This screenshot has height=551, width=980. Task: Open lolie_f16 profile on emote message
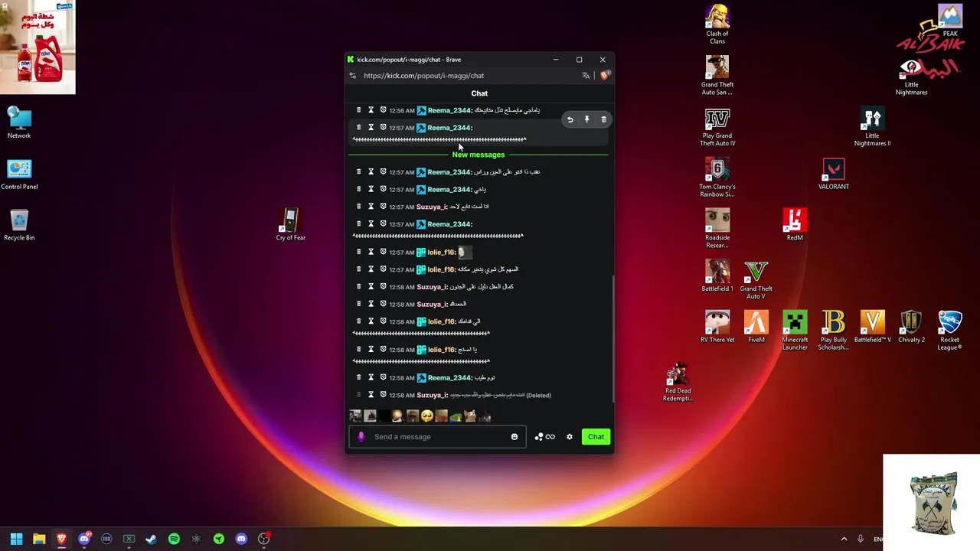[x=441, y=252]
